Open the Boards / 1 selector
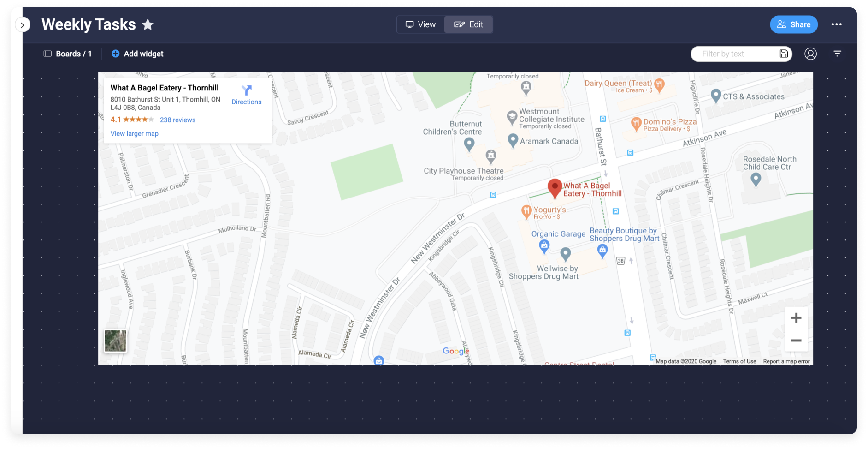868x449 pixels. tap(68, 54)
